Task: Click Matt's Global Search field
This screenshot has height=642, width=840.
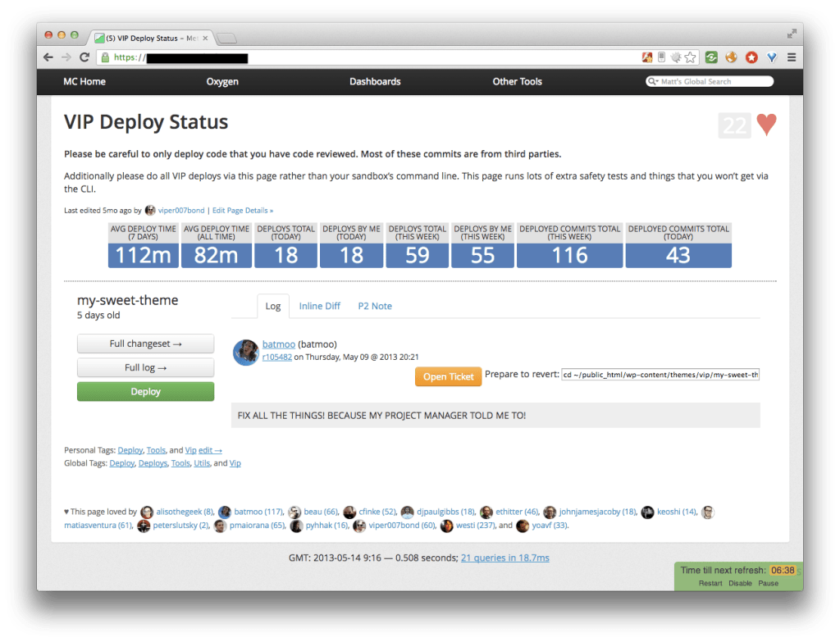Action: pos(710,81)
